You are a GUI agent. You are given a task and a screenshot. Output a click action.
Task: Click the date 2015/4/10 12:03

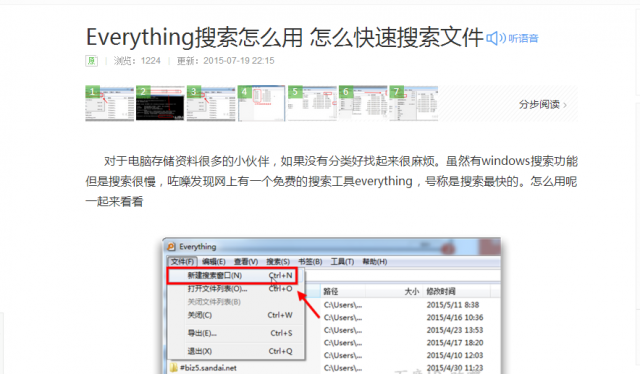tap(455, 355)
